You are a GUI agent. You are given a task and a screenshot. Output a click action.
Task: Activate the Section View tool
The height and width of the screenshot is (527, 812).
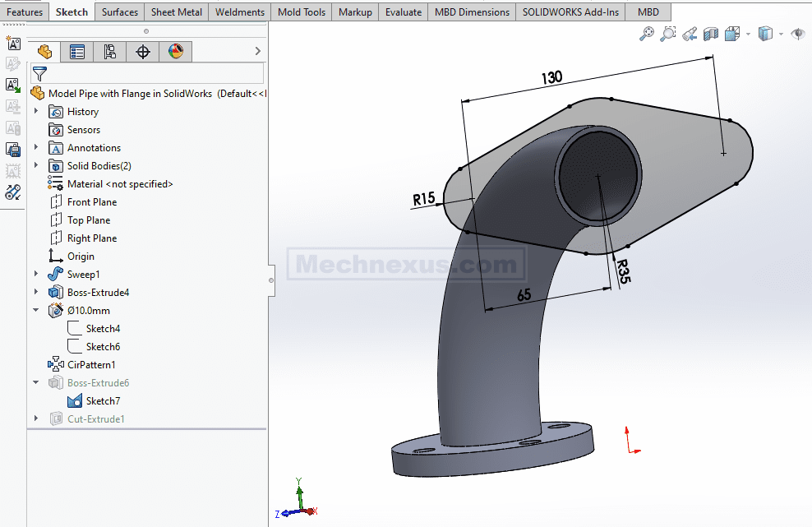[x=710, y=34]
